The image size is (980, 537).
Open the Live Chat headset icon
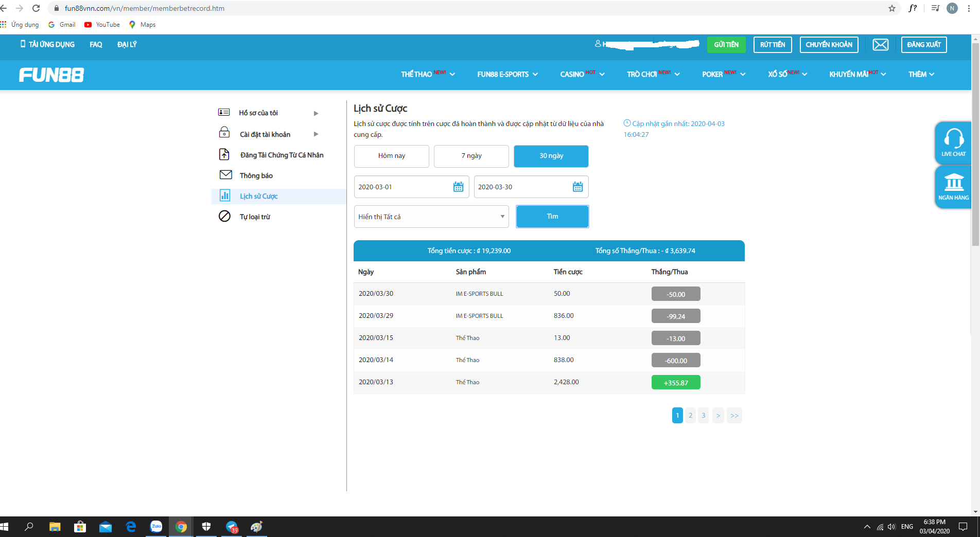(953, 139)
